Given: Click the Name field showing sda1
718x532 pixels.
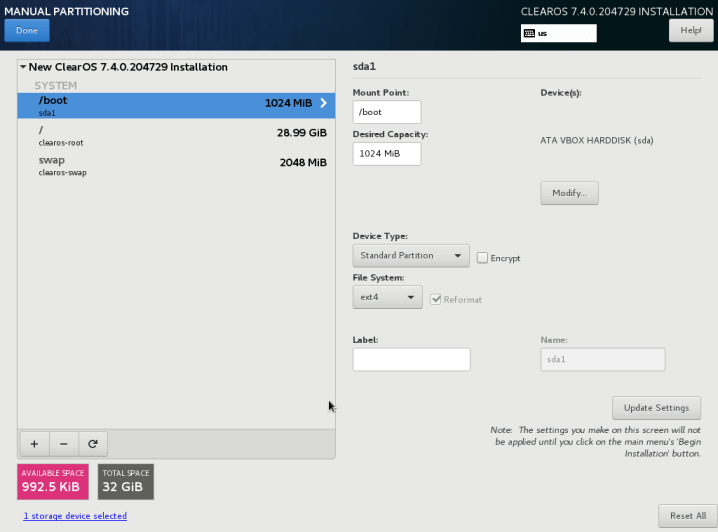Looking at the screenshot, I should coord(603,359).
